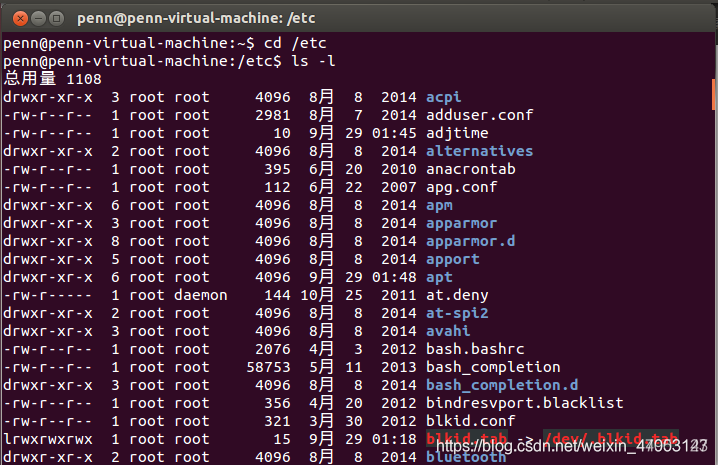Select the adjtime file name
This screenshot has height=465, width=718.
[457, 133]
